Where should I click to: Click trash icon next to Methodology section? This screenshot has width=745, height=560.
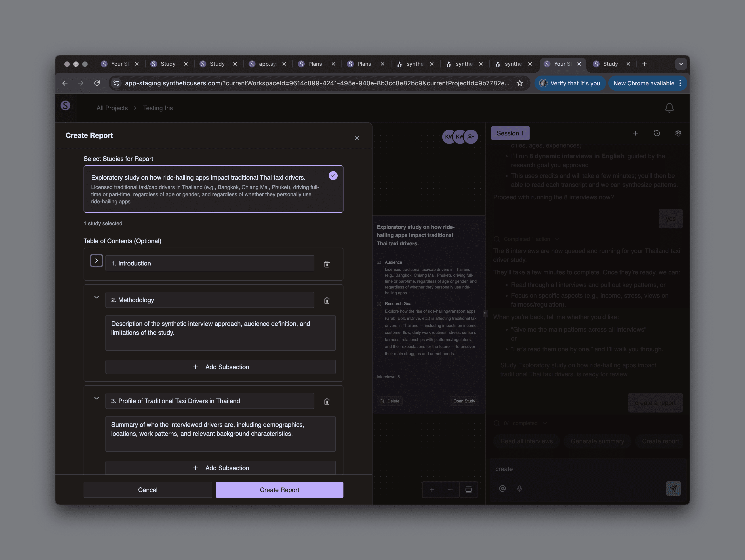(x=326, y=300)
